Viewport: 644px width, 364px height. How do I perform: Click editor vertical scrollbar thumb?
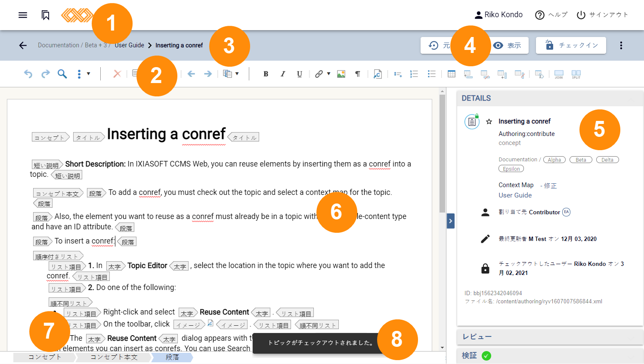(442, 153)
